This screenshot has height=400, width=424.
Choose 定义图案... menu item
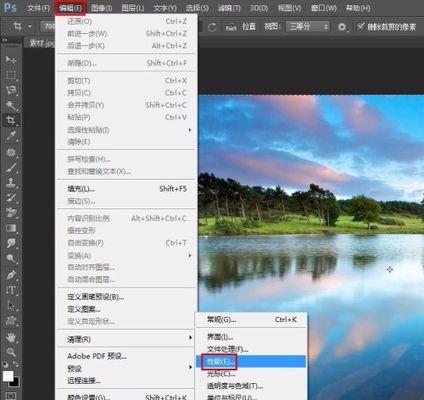[127, 309]
